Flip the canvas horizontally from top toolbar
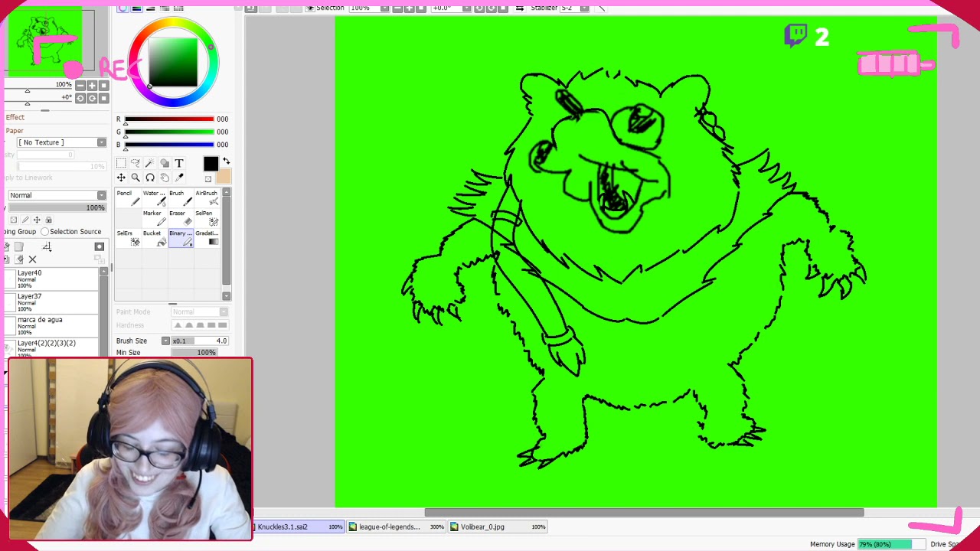Viewport: 980px width, 551px height. [x=520, y=8]
